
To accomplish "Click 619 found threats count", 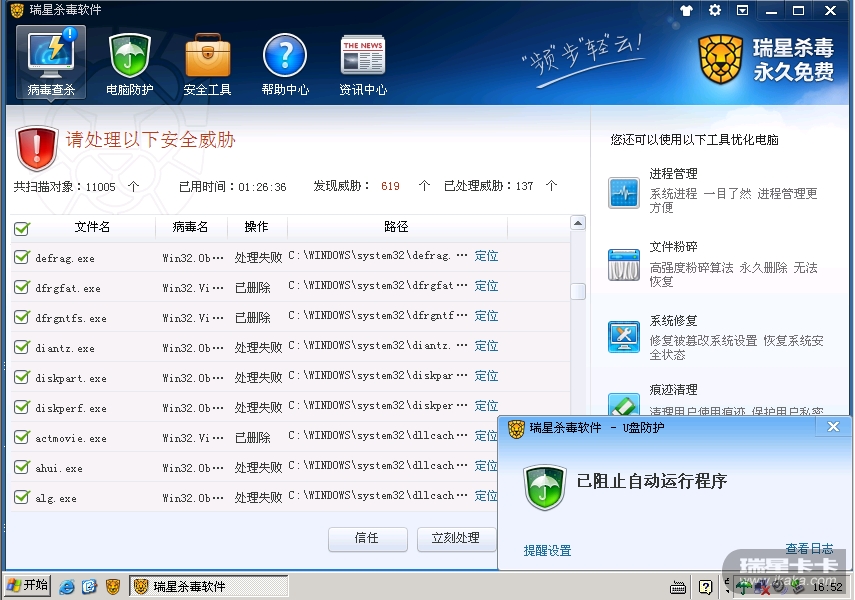I will pos(390,187).
